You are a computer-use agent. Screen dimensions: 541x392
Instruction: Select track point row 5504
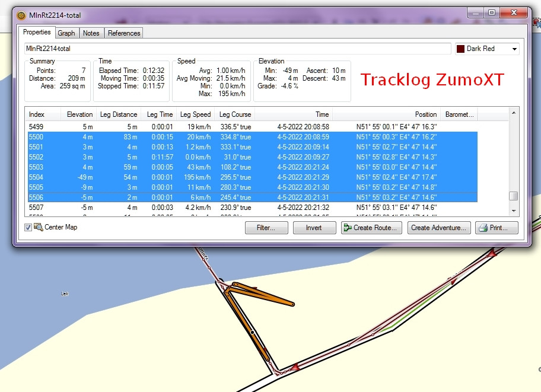click(252, 177)
